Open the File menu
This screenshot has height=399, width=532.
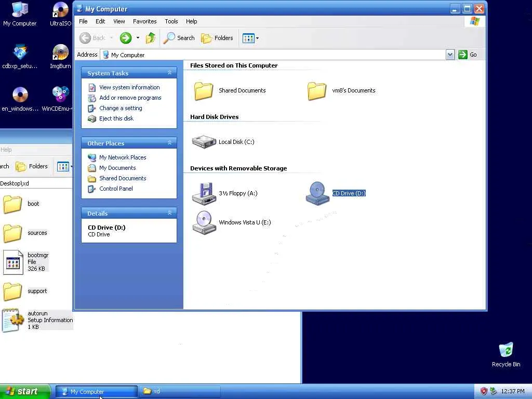coord(83,21)
